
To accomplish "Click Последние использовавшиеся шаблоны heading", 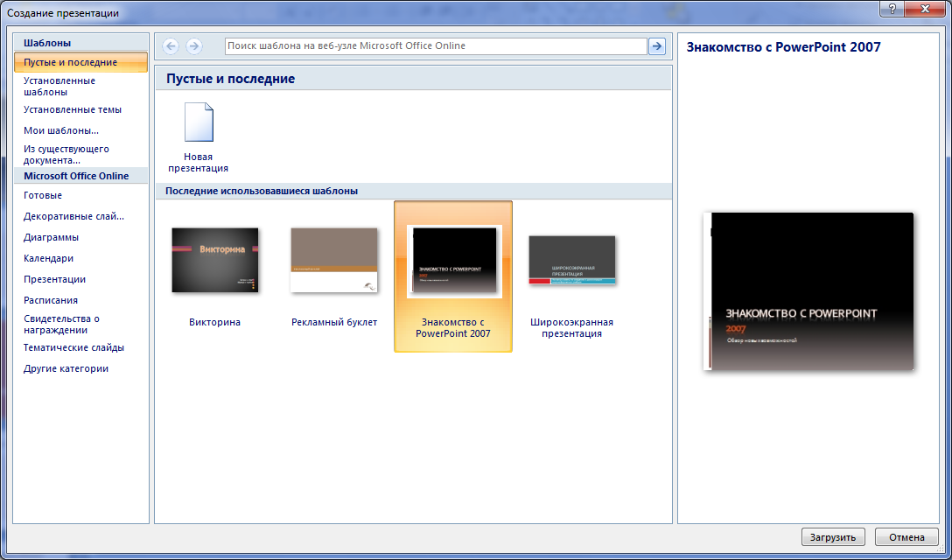I will point(262,191).
